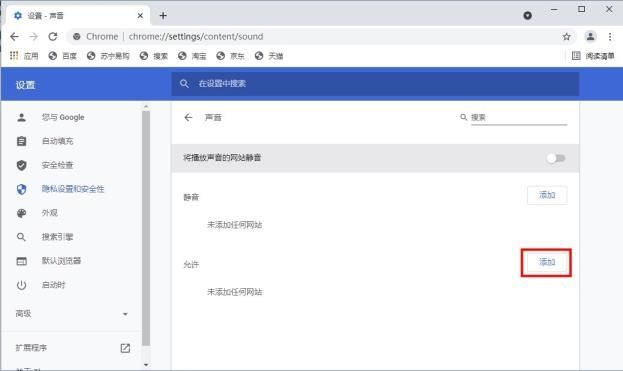Click the clipboard icon beside 自动填充
The image size is (623, 371).
(x=21, y=141)
